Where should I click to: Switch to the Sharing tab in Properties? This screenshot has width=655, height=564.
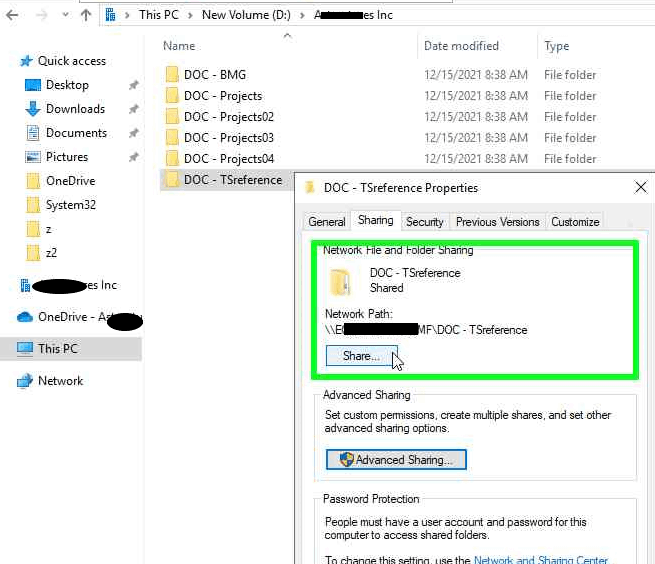tap(376, 221)
